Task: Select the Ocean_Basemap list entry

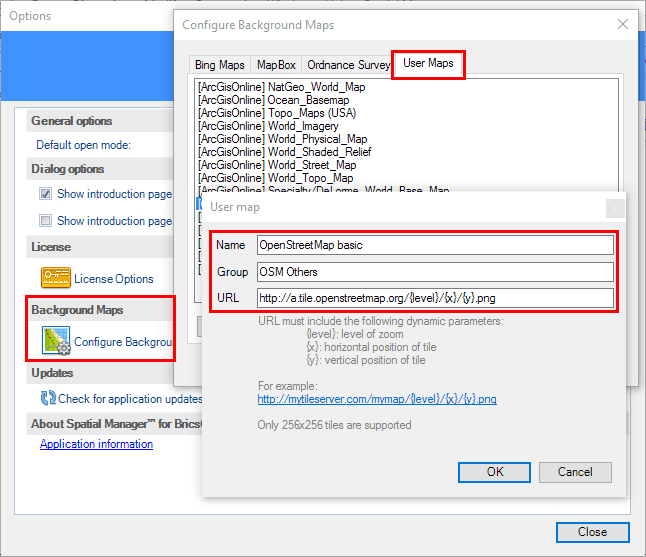Action: click(x=273, y=100)
